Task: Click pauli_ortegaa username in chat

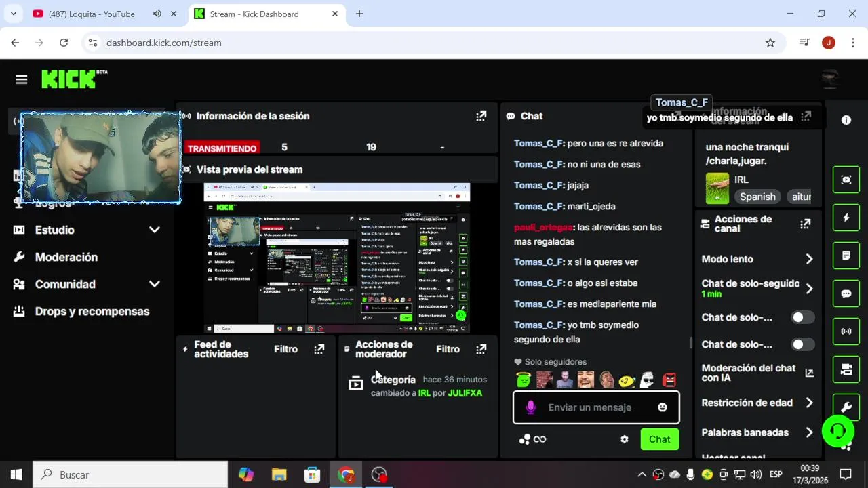Action: click(x=544, y=227)
